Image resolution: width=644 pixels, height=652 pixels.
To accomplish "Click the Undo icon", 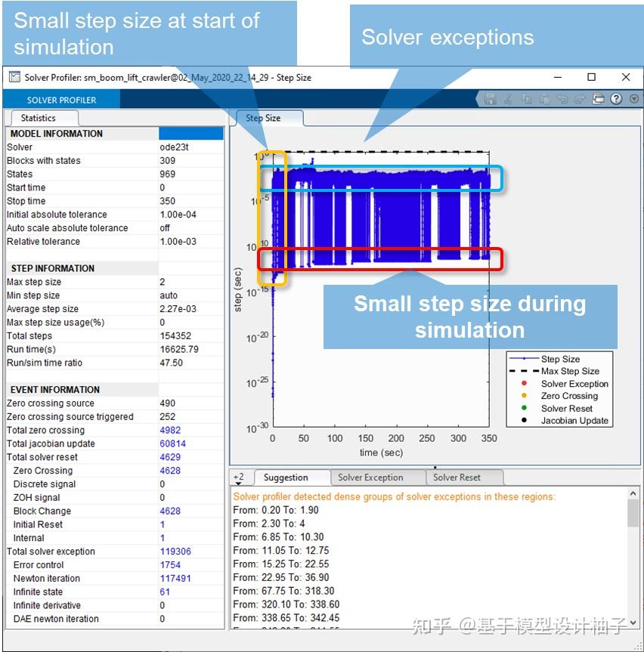I will click(562, 99).
